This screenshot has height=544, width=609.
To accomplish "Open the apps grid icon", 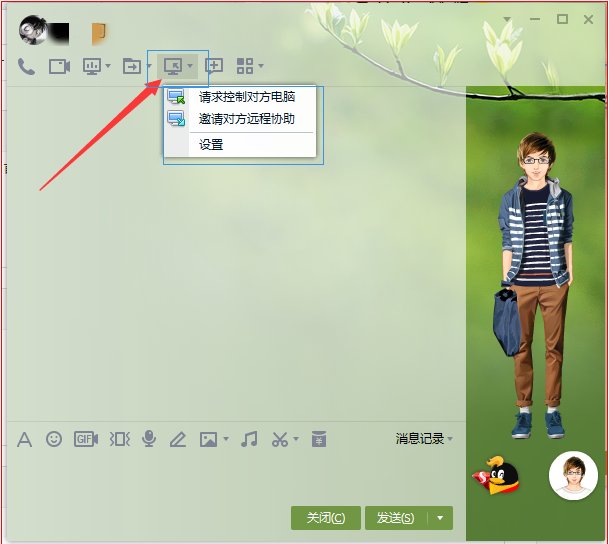I will pyautogui.click(x=245, y=66).
